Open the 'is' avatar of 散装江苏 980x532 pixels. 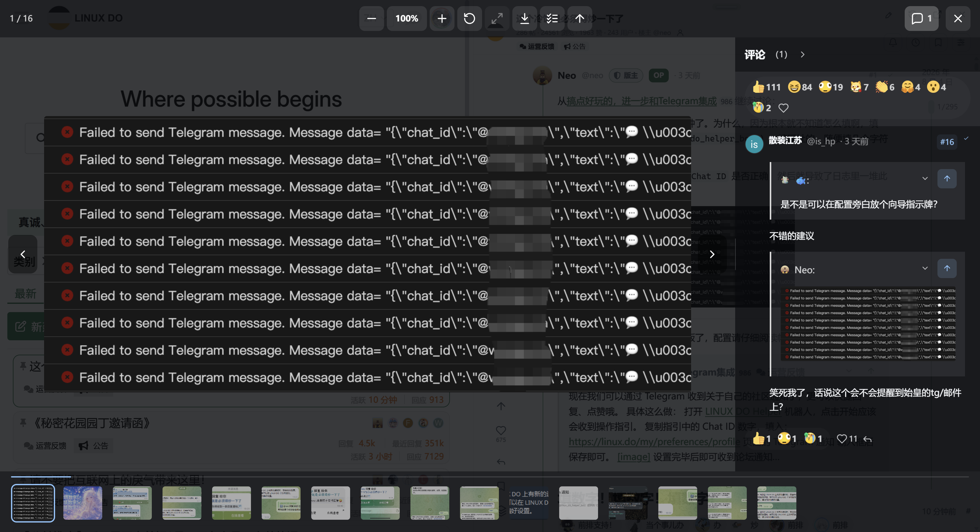[x=754, y=144]
